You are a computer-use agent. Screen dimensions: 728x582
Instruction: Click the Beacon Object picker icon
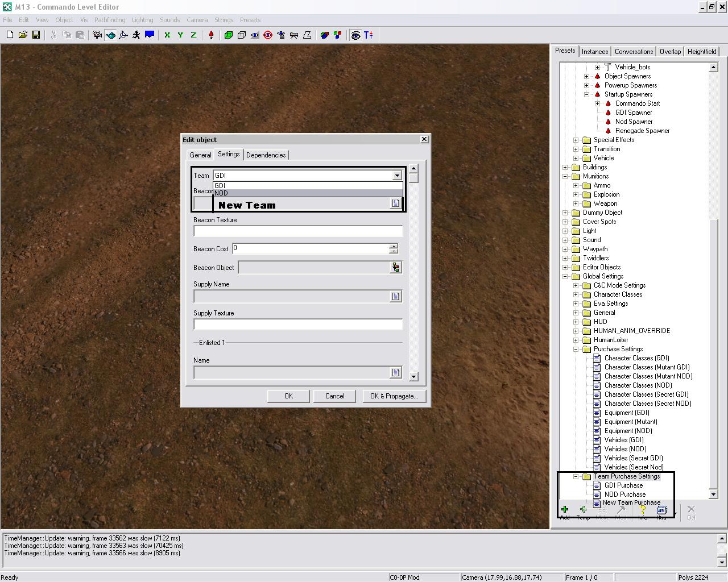point(395,267)
